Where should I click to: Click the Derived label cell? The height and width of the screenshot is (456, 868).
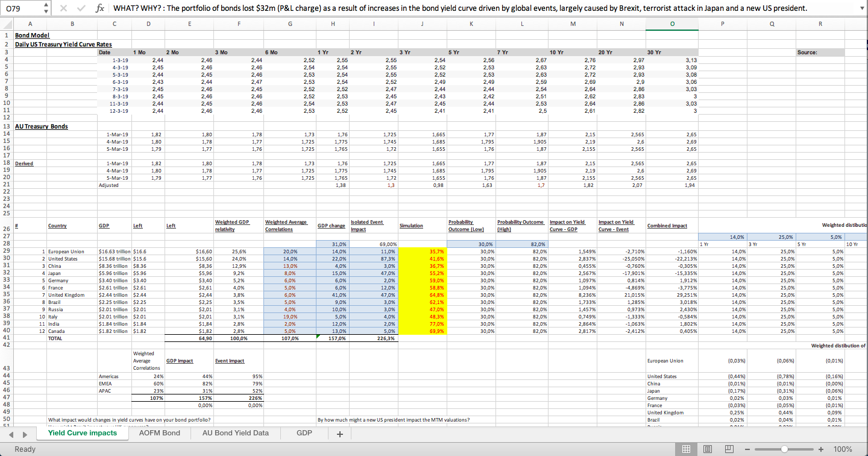[24, 163]
